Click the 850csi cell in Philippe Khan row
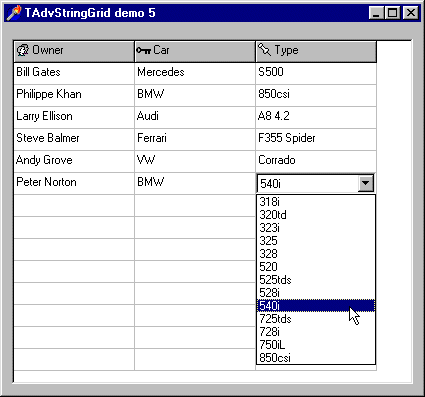The width and height of the screenshot is (425, 397). [316, 95]
